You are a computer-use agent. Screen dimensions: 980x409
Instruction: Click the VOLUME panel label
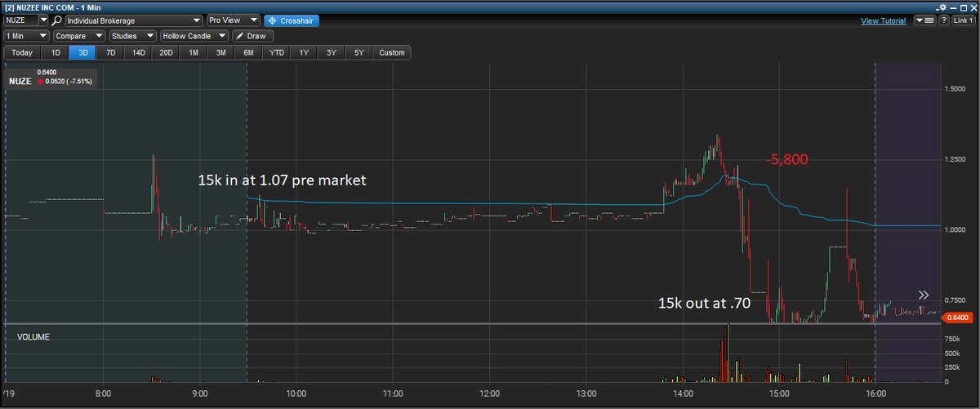(x=33, y=336)
